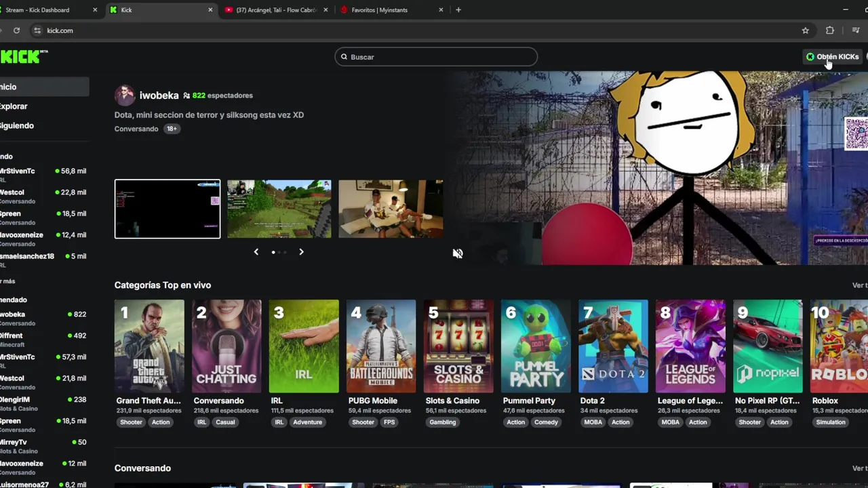Close the Kick tab
The width and height of the screenshot is (868, 488).
pyautogui.click(x=210, y=10)
